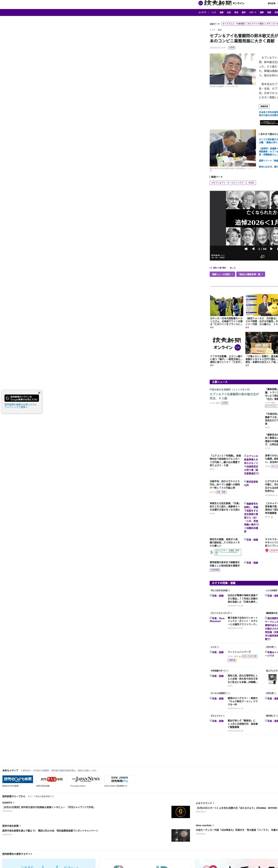Open the 民生委員 欠員 article
The width and height of the screenshot is (278, 868).
225,506
